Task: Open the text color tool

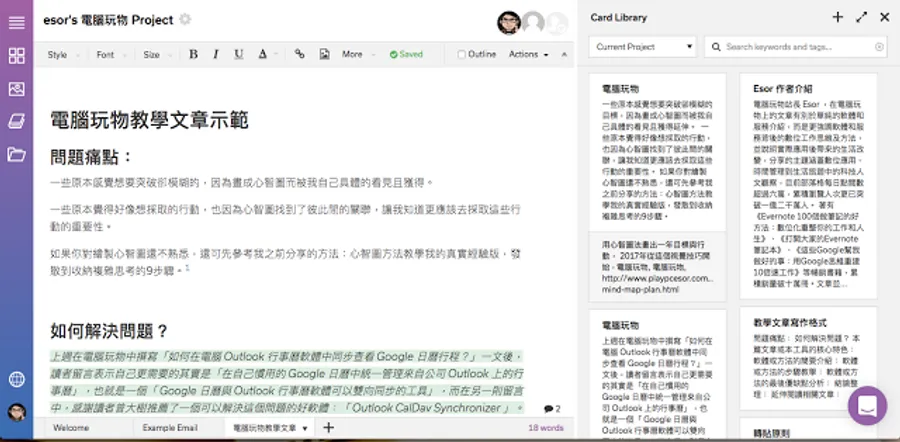Action: (263, 55)
